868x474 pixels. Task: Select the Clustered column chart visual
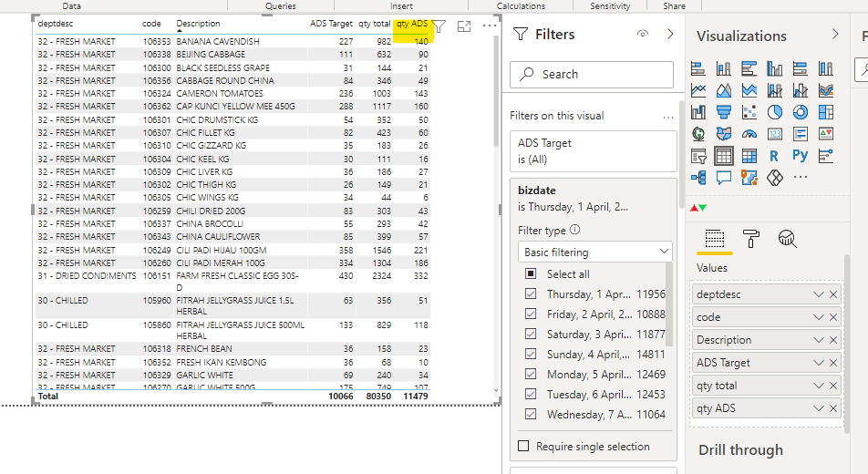[x=774, y=68]
